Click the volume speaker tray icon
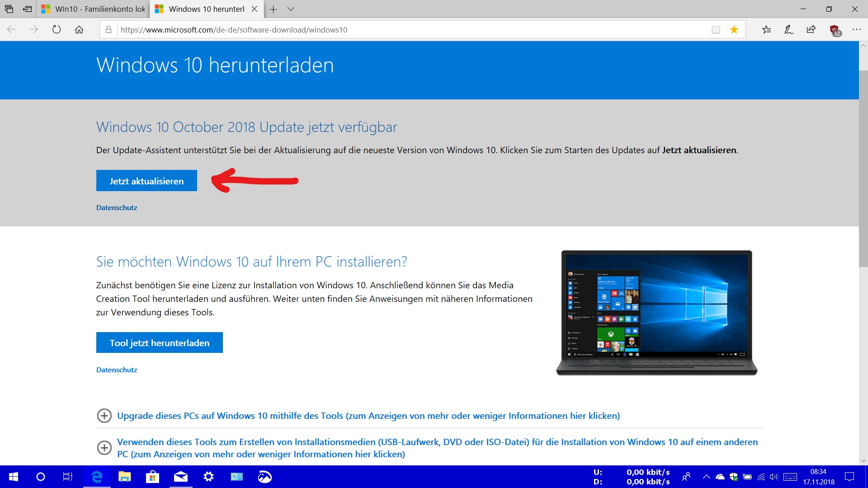This screenshot has height=488, width=868. (x=774, y=477)
